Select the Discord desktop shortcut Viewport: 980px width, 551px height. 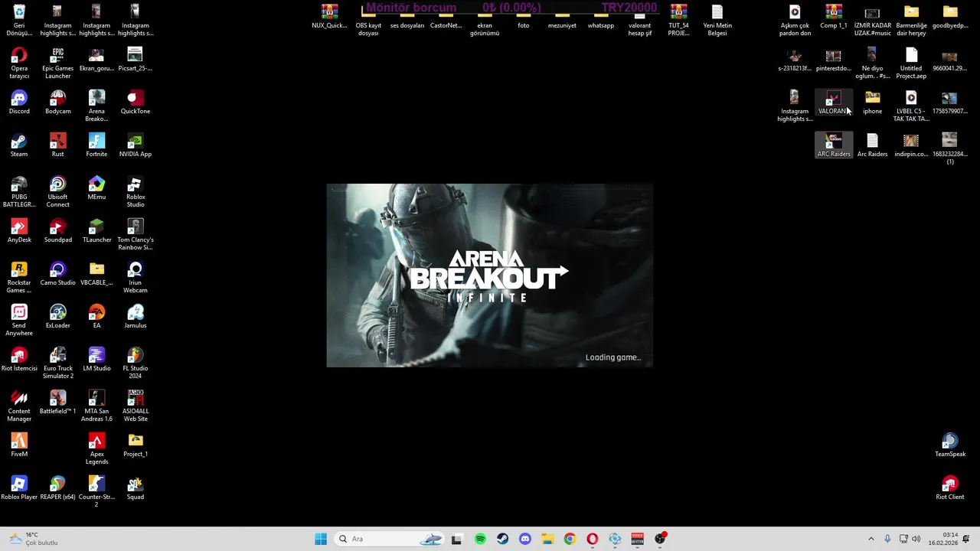pos(19,102)
